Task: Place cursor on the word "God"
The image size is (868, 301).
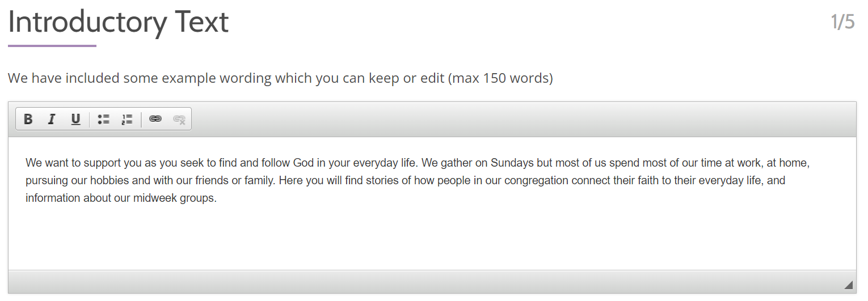Action: [x=304, y=163]
